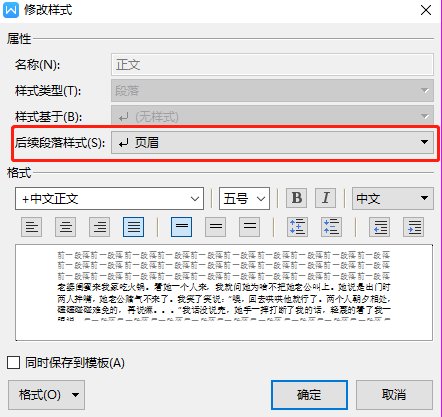Image resolution: width=442 pixels, height=417 pixels.
Task: Click the 名称 input field
Action: [272, 64]
